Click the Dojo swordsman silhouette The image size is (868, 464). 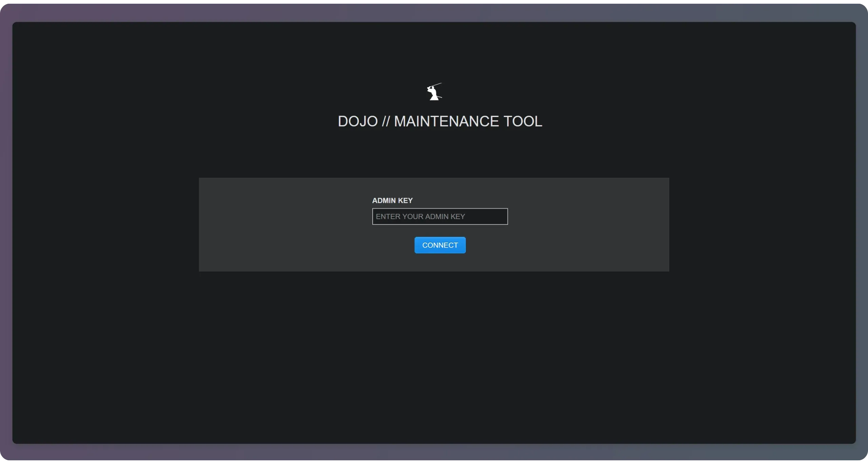pyautogui.click(x=434, y=93)
